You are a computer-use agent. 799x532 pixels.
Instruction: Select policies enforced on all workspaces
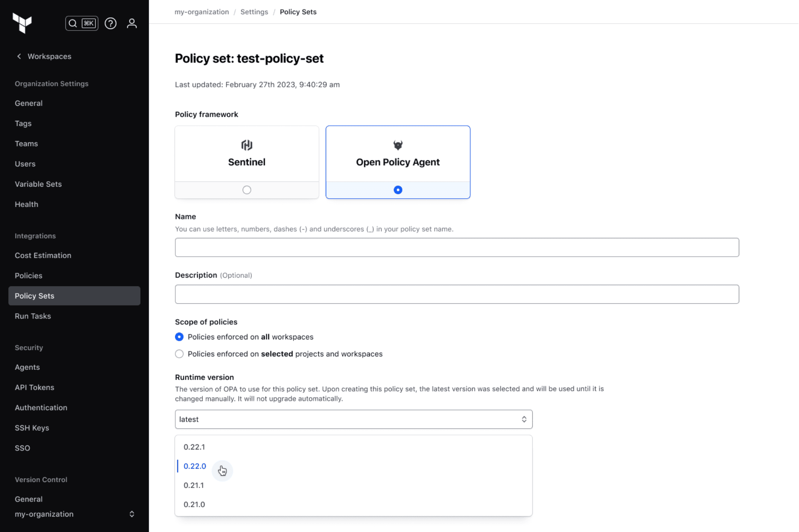click(179, 337)
